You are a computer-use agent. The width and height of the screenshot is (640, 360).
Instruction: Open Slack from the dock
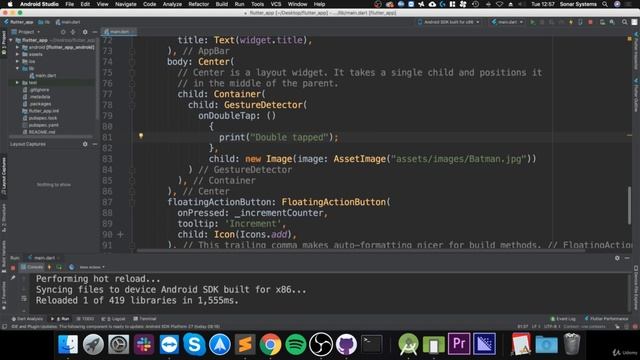[144, 344]
